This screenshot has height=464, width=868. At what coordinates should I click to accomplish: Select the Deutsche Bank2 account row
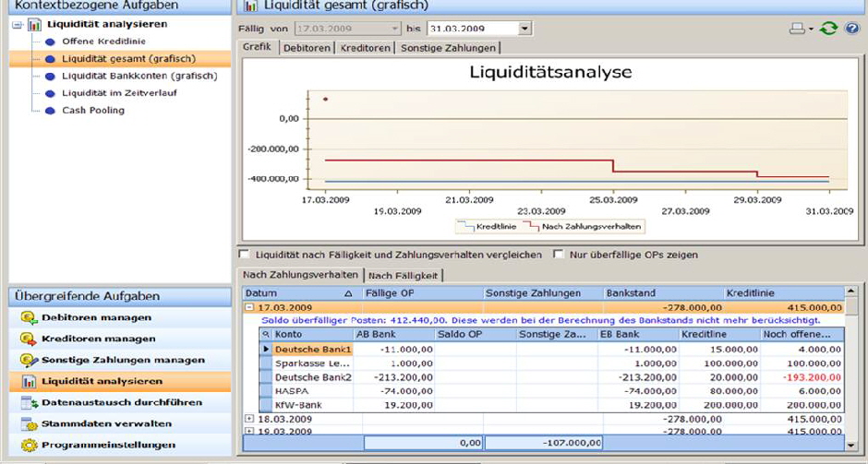(552, 377)
